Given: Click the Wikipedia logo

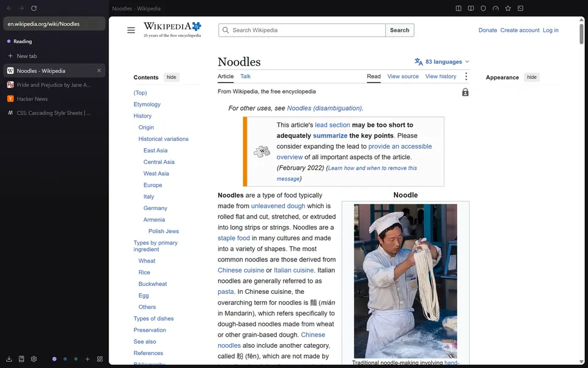Looking at the screenshot, I should click(x=172, y=29).
